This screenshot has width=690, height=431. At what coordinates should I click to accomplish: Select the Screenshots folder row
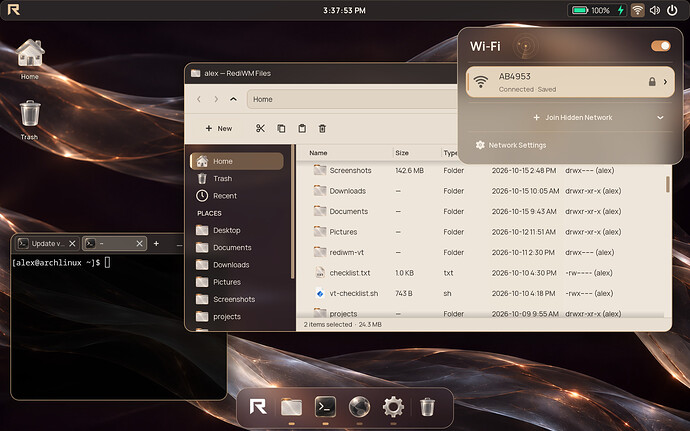coord(482,170)
